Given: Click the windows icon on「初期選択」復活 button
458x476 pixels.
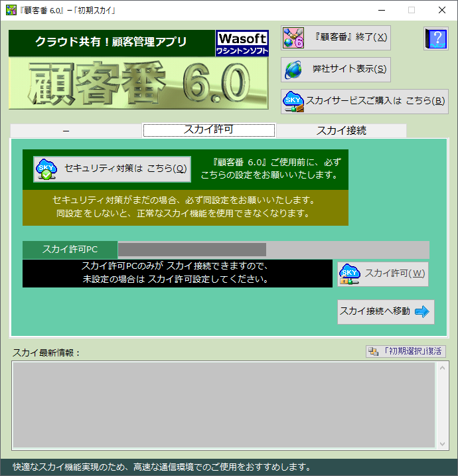Looking at the screenshot, I should pyautogui.click(x=373, y=352).
